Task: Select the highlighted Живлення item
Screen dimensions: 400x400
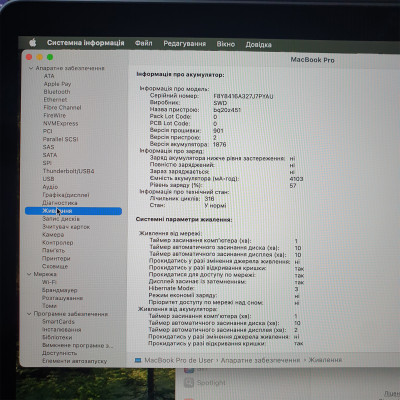Action: tap(73, 211)
